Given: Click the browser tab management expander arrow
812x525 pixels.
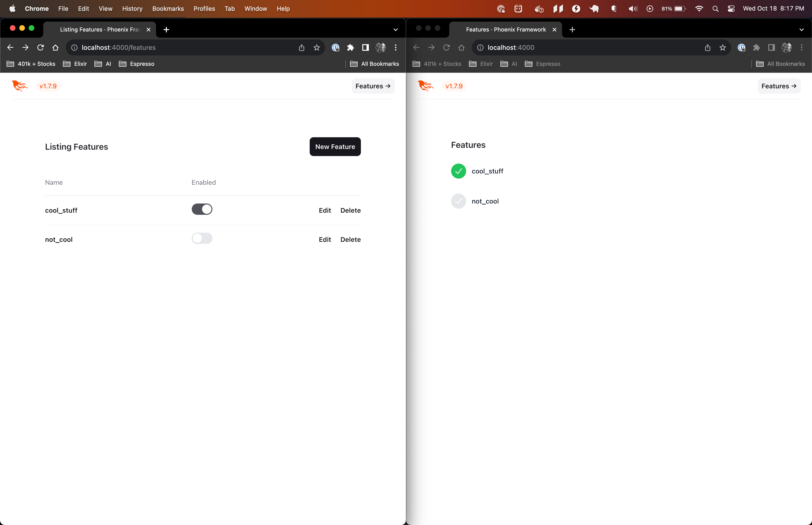Looking at the screenshot, I should pyautogui.click(x=395, y=29).
